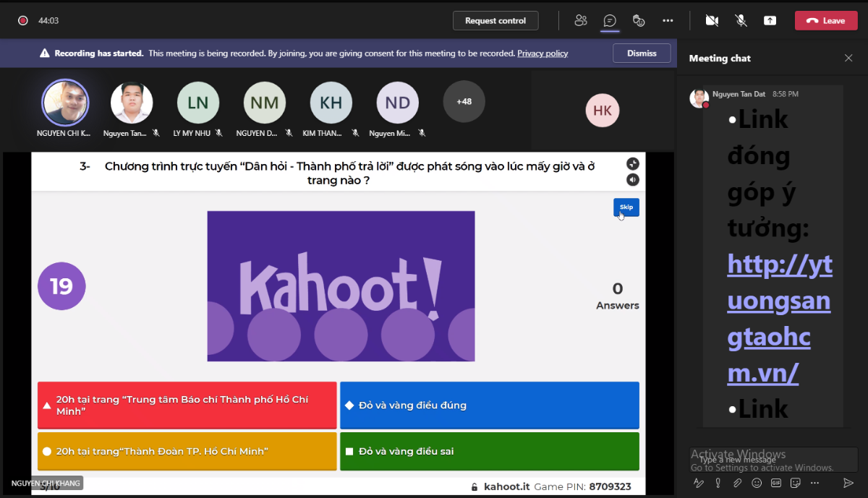The width and height of the screenshot is (868, 498).
Task: Choose the red Kahoot answer tile
Action: [x=187, y=405]
